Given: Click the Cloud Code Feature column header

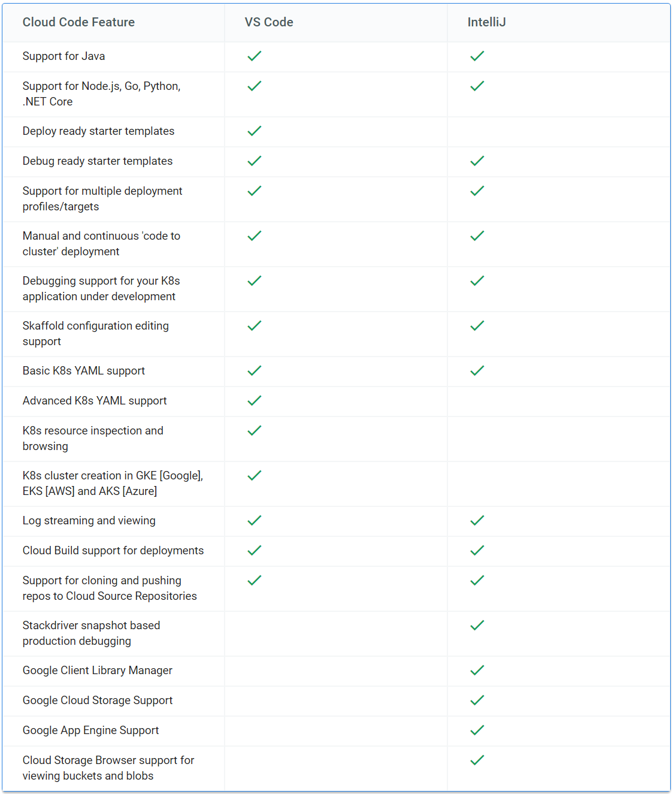Looking at the screenshot, I should (78, 22).
